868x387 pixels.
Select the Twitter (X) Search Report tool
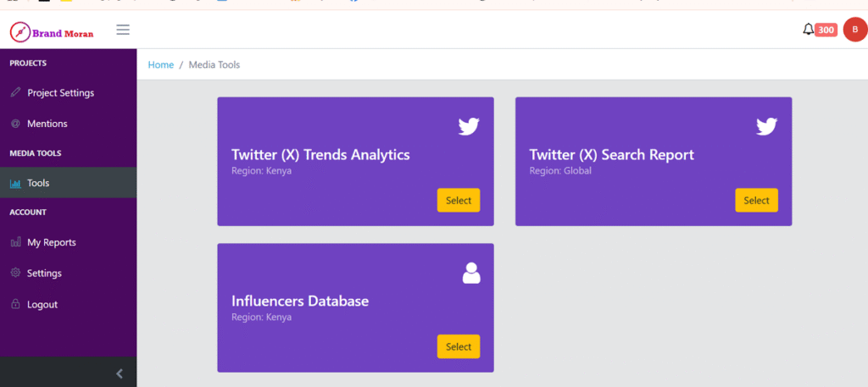click(x=756, y=200)
